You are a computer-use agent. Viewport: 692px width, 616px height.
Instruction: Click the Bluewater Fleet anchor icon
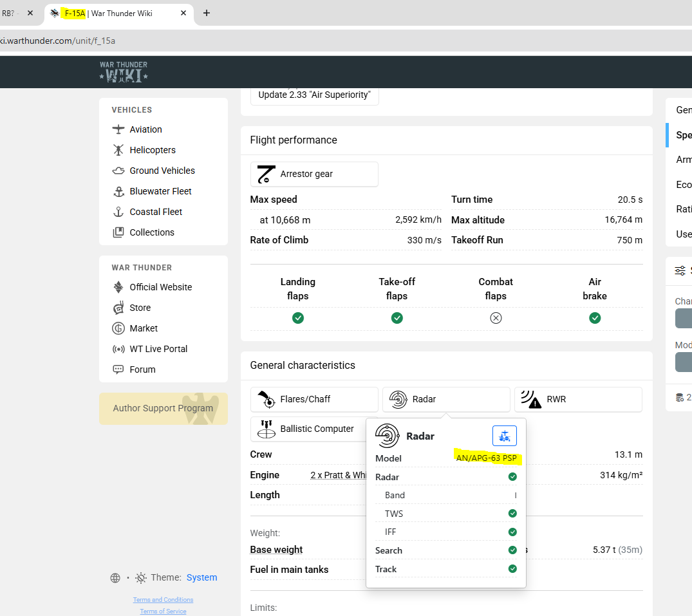click(x=118, y=191)
